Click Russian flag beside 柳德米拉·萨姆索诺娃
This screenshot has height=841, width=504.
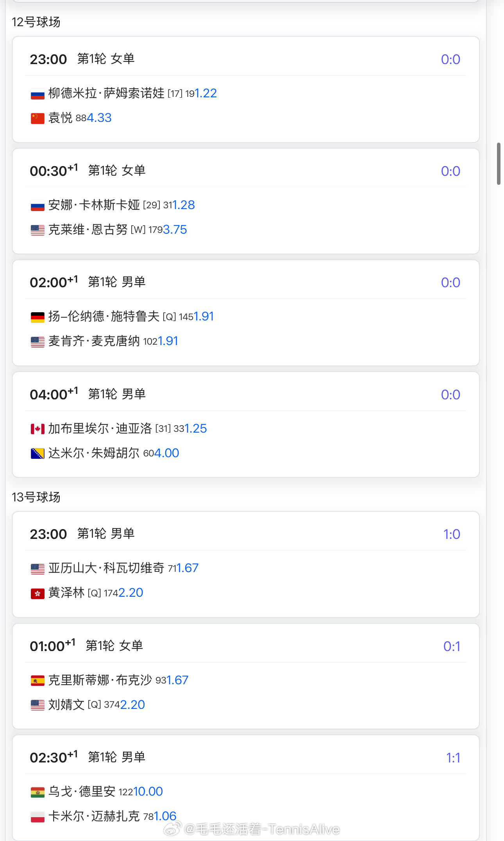38,94
